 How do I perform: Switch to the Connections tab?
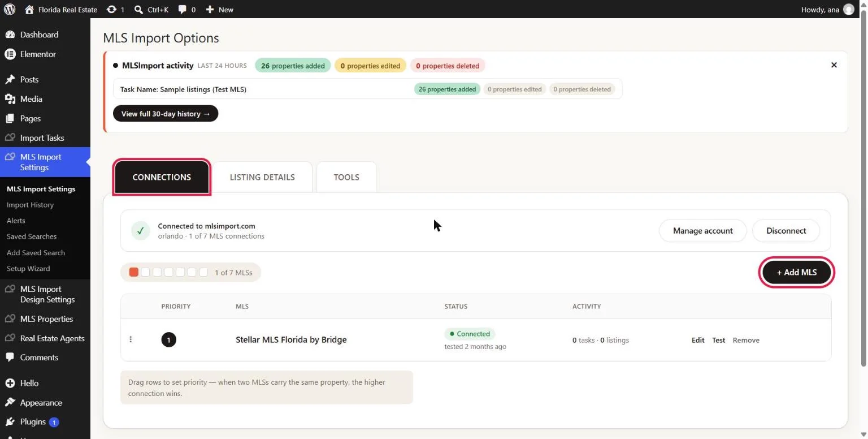point(162,177)
